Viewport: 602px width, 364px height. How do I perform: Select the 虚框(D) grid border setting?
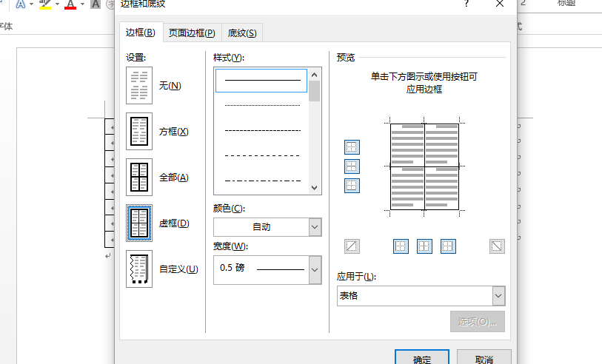139,223
